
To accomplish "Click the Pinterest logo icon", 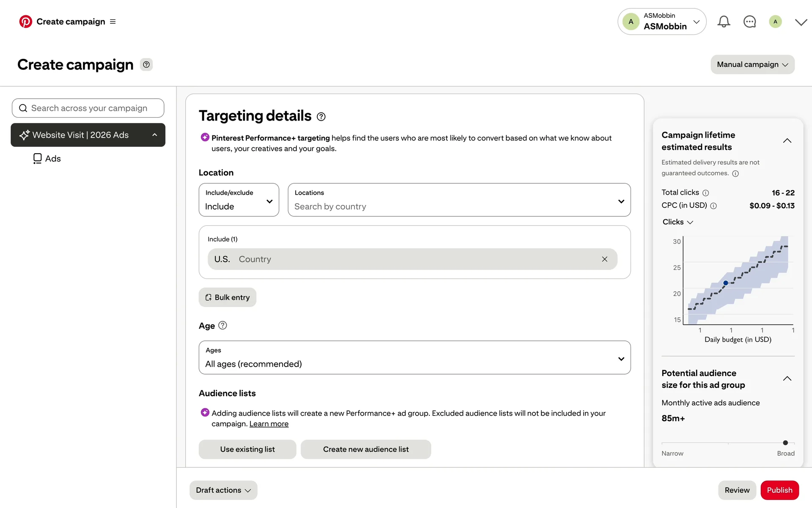I will (x=25, y=22).
